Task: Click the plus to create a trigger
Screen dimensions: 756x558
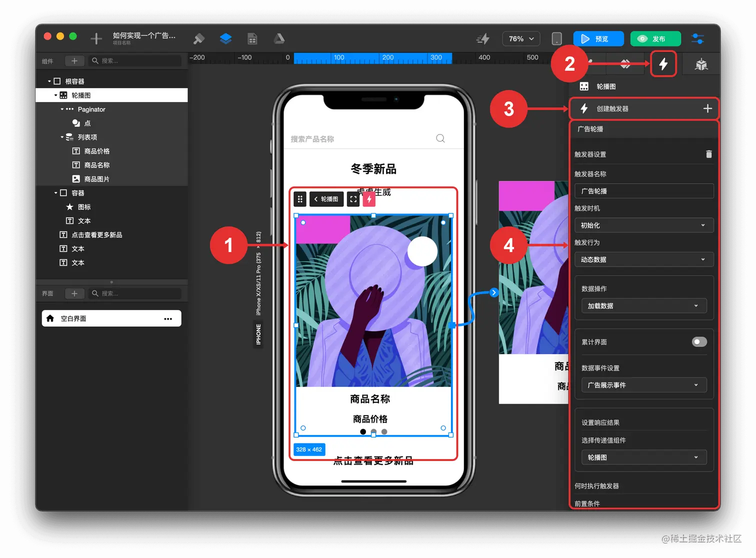Action: (707, 108)
